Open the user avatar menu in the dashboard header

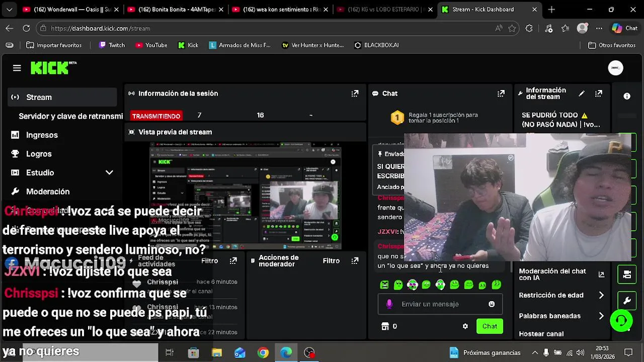[x=615, y=68]
